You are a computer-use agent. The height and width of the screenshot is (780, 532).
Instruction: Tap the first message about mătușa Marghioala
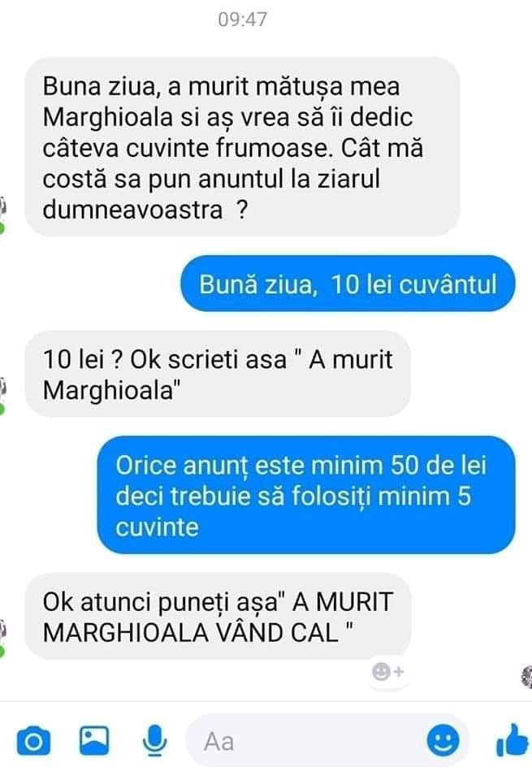coord(242,148)
